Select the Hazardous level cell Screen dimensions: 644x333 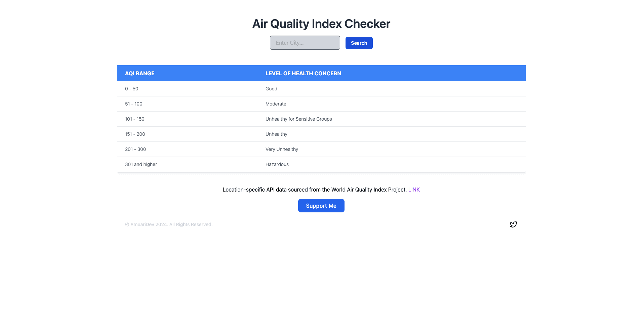click(x=392, y=164)
